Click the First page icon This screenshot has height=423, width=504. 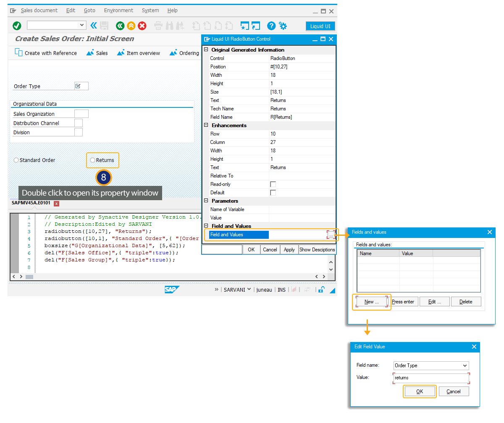[196, 26]
